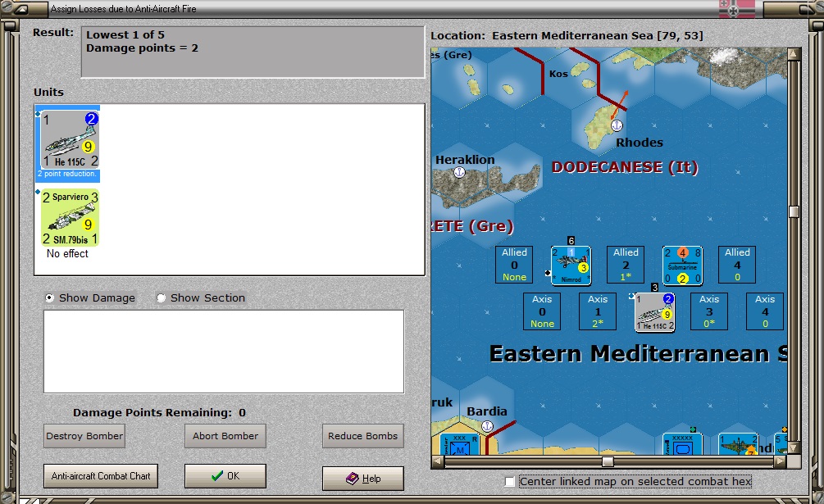Viewport: 824px width, 504px height.
Task: Click the empty damage details box
Action: [224, 352]
